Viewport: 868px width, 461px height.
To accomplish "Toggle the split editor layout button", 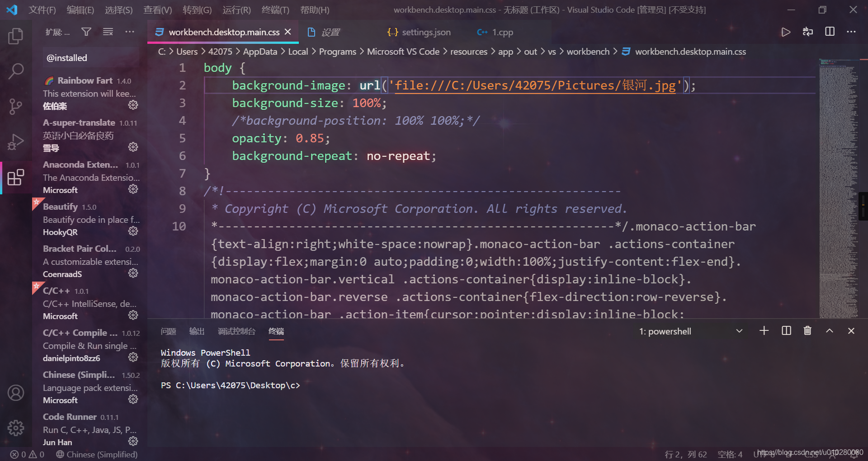I will [x=830, y=32].
